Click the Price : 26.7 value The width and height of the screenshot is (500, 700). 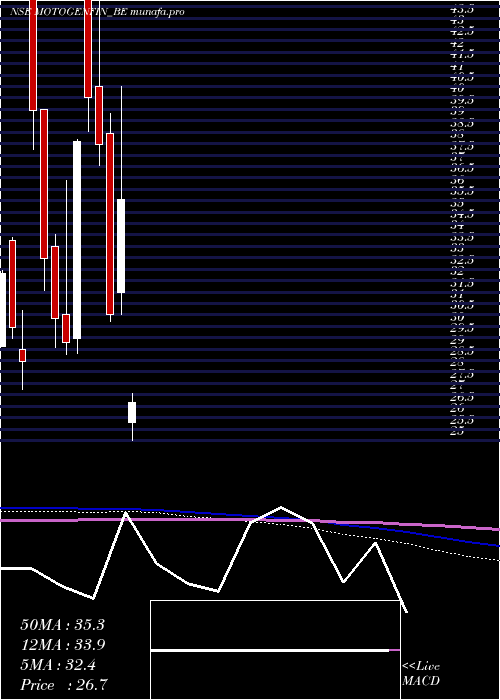(63, 685)
